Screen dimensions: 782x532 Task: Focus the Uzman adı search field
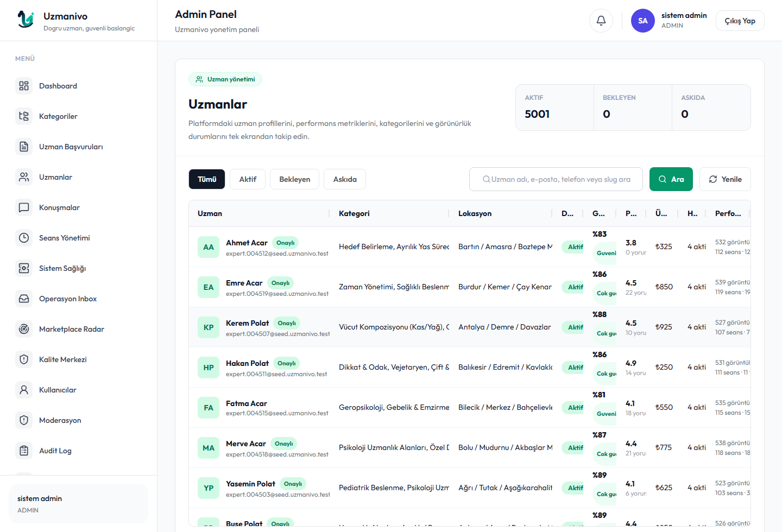[556, 179]
